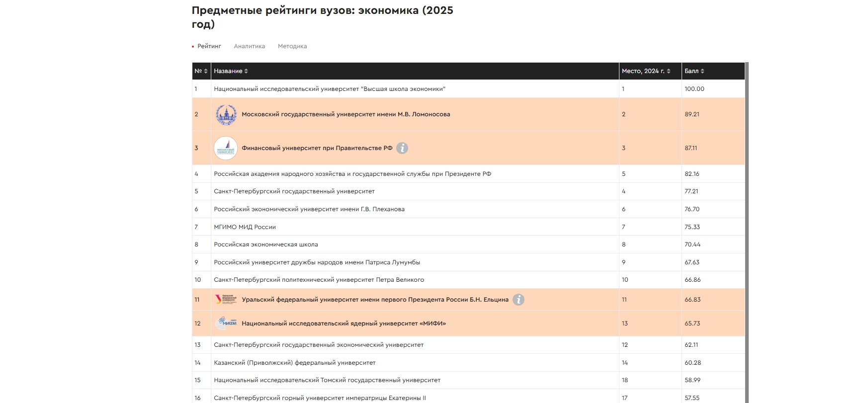
Task: Sort table by № column
Action: point(201,71)
